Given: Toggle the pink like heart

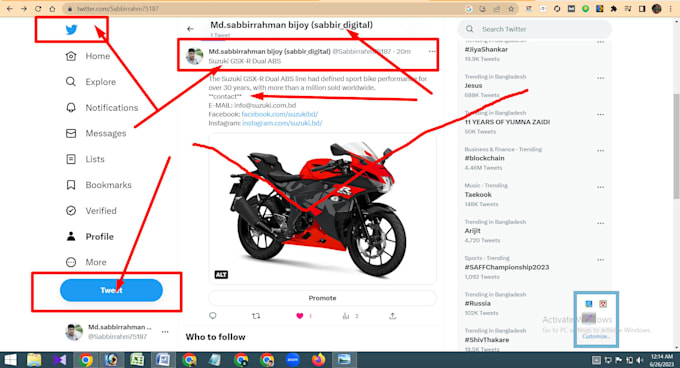Looking at the screenshot, I should 300,316.
